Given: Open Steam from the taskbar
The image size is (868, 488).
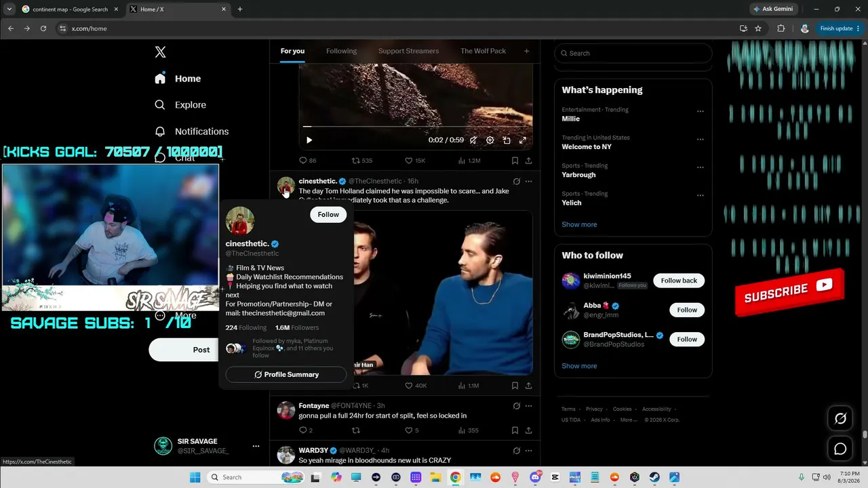Looking at the screenshot, I should (654, 477).
